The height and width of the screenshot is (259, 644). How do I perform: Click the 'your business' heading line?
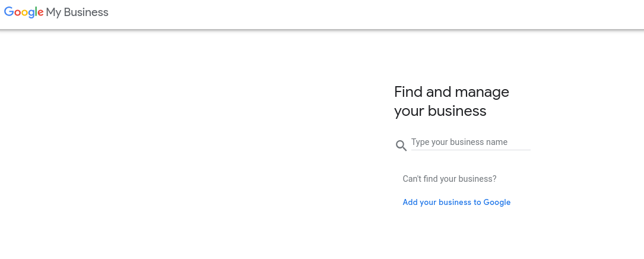click(x=440, y=111)
